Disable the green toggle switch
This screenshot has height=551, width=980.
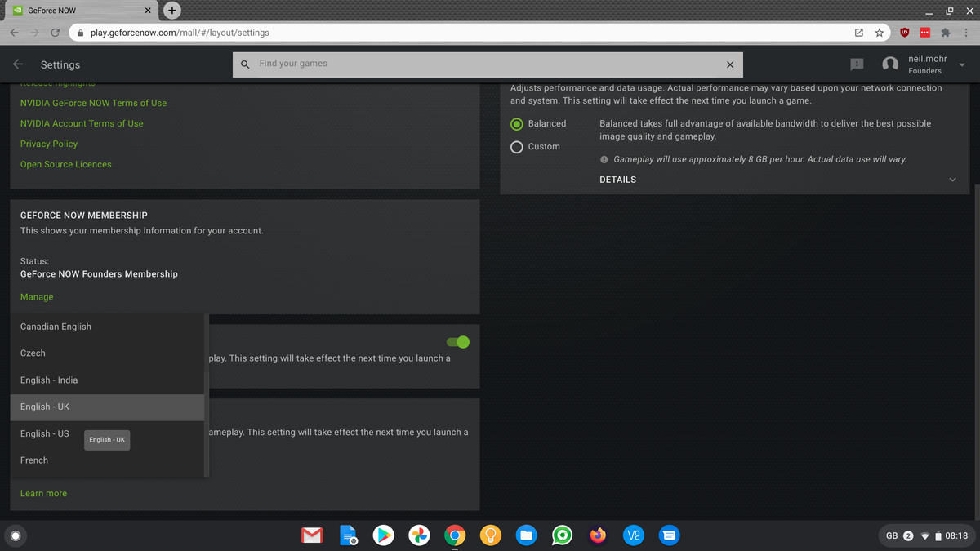pyautogui.click(x=458, y=342)
